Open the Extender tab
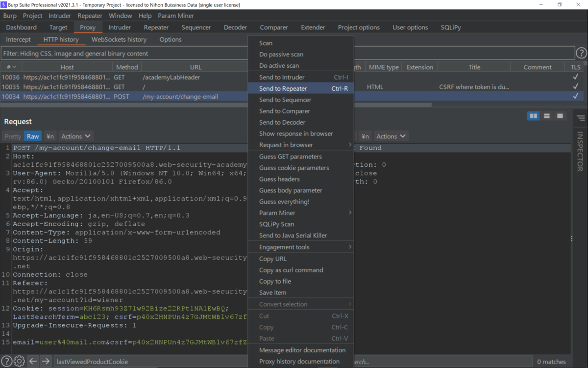Viewport: 588px width, 368px height. coord(313,27)
